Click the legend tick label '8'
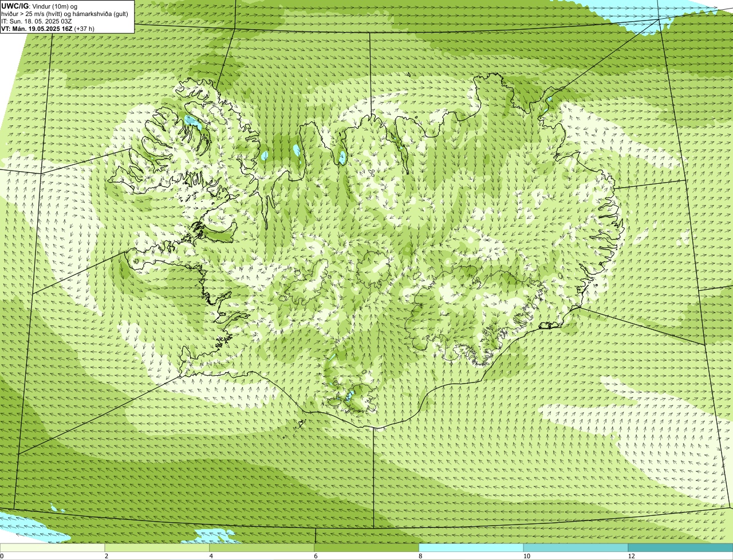The height and width of the screenshot is (560, 733). tap(420, 556)
